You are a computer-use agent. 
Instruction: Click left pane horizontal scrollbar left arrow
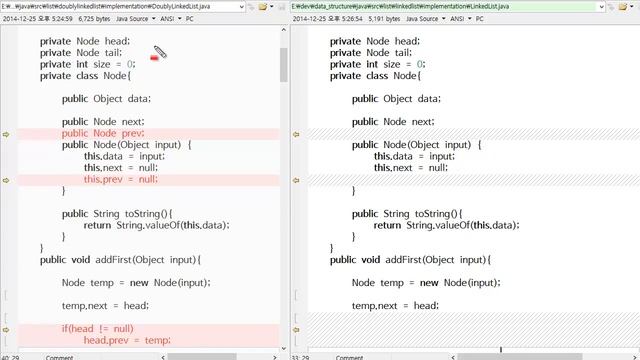click(163, 357)
